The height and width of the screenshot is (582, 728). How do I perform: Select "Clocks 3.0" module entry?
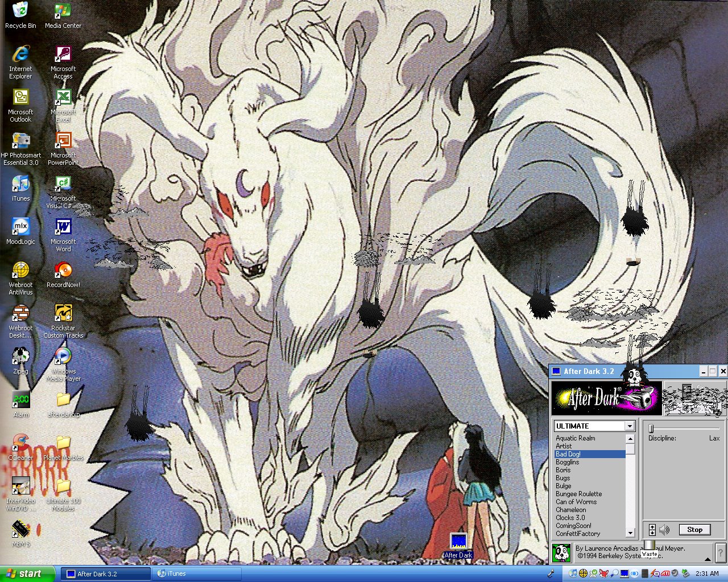tap(570, 518)
